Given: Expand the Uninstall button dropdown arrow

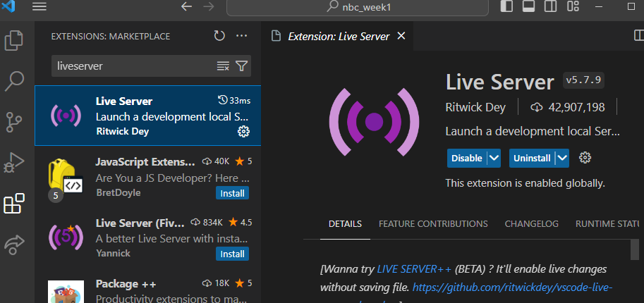Looking at the screenshot, I should click(563, 158).
